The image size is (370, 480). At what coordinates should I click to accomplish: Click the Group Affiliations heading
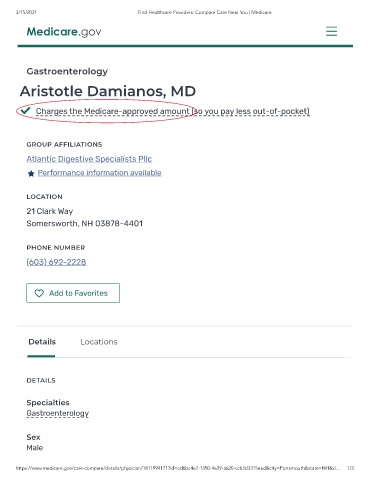click(x=64, y=144)
